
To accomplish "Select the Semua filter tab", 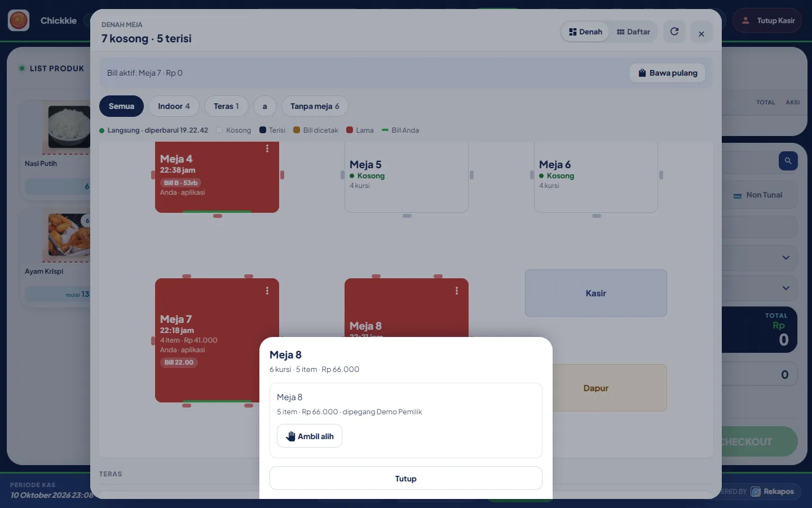I will pyautogui.click(x=121, y=106).
